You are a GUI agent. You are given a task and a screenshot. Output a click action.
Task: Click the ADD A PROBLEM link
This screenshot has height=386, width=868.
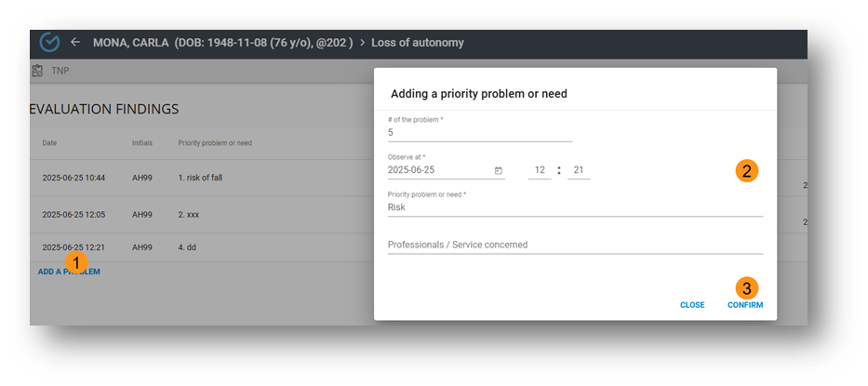[x=69, y=272]
